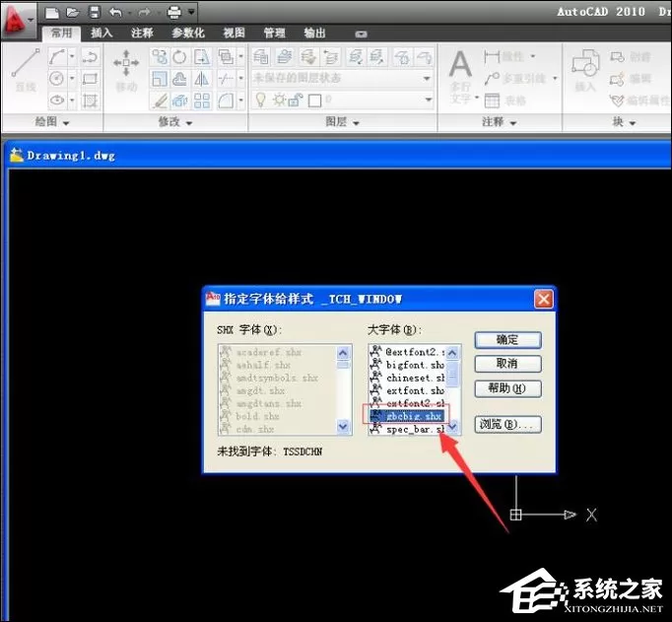Select the array modify tool
Viewport: 672px width, 622px height.
pos(201,102)
